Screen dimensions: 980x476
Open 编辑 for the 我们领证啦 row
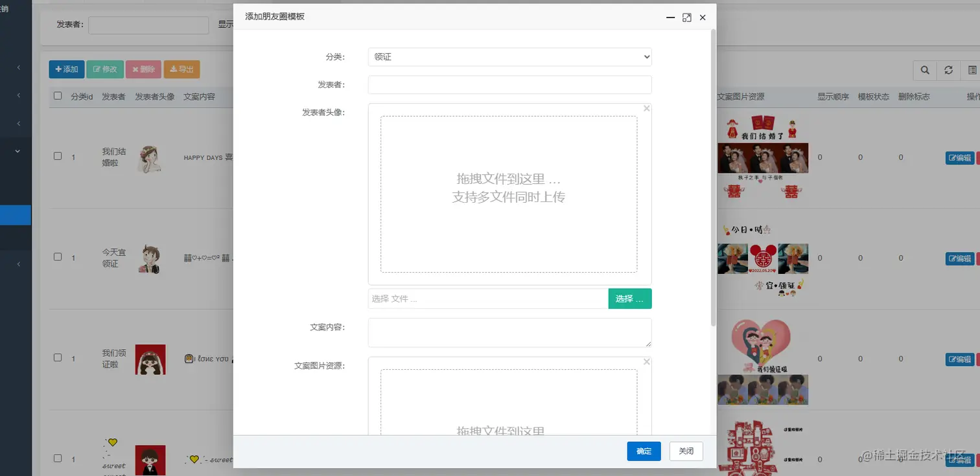960,359
